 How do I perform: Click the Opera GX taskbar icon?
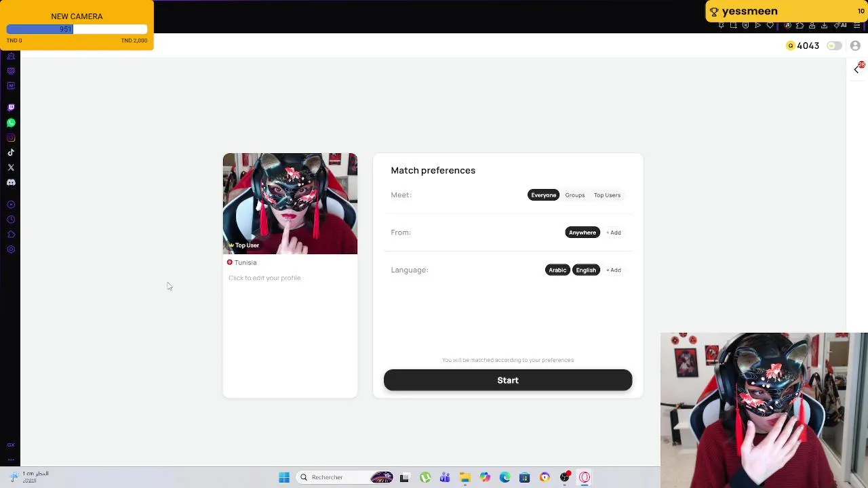[x=585, y=477]
